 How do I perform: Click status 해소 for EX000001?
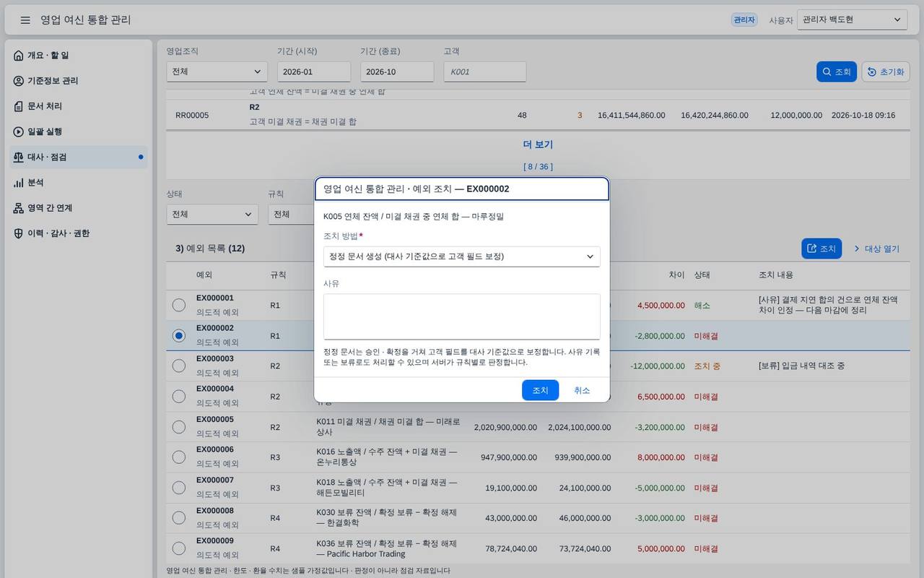pyautogui.click(x=702, y=306)
